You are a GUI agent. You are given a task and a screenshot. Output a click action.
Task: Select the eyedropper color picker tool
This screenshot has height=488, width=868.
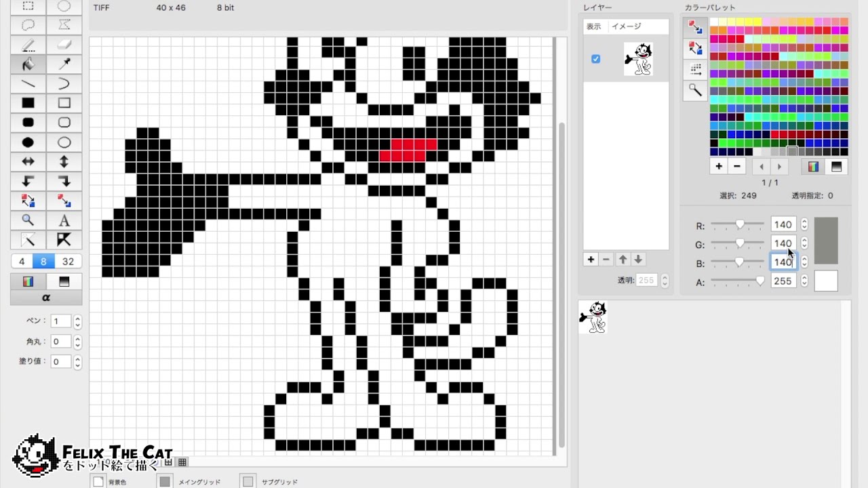pyautogui.click(x=64, y=64)
